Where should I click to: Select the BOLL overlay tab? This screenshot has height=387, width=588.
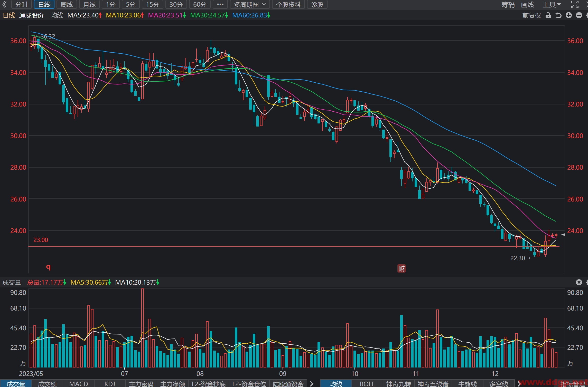tap(367, 384)
